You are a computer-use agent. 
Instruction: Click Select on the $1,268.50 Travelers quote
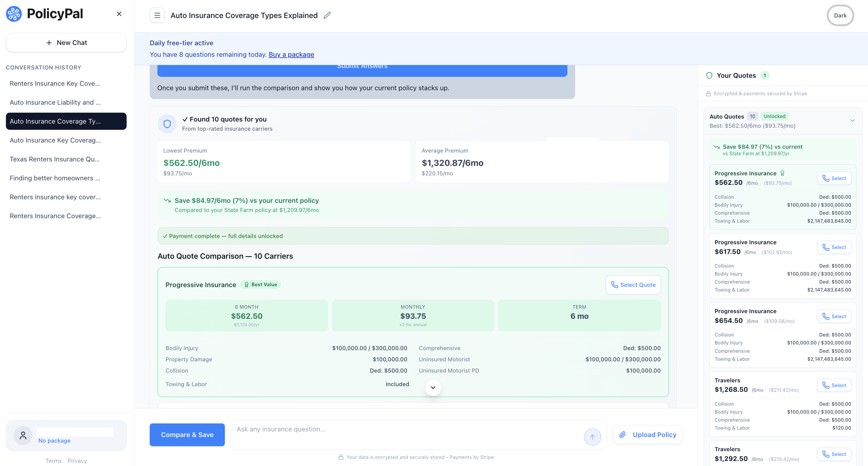click(x=834, y=386)
